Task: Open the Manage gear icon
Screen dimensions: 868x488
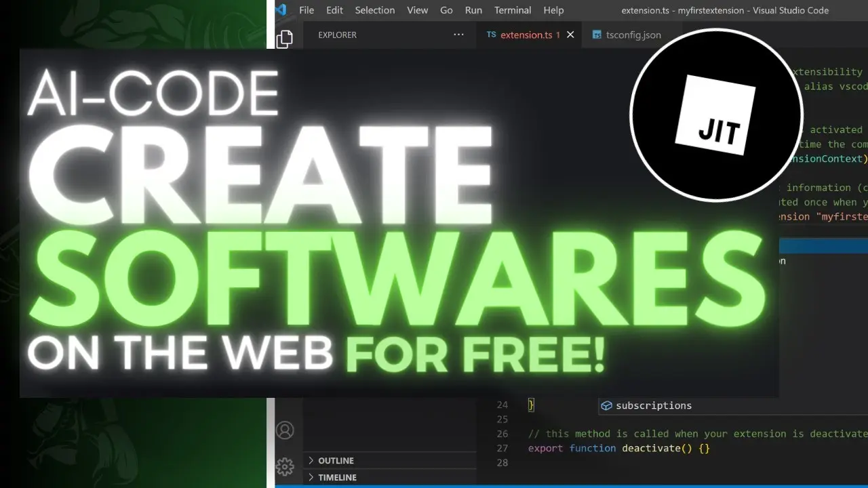Action: 285,466
